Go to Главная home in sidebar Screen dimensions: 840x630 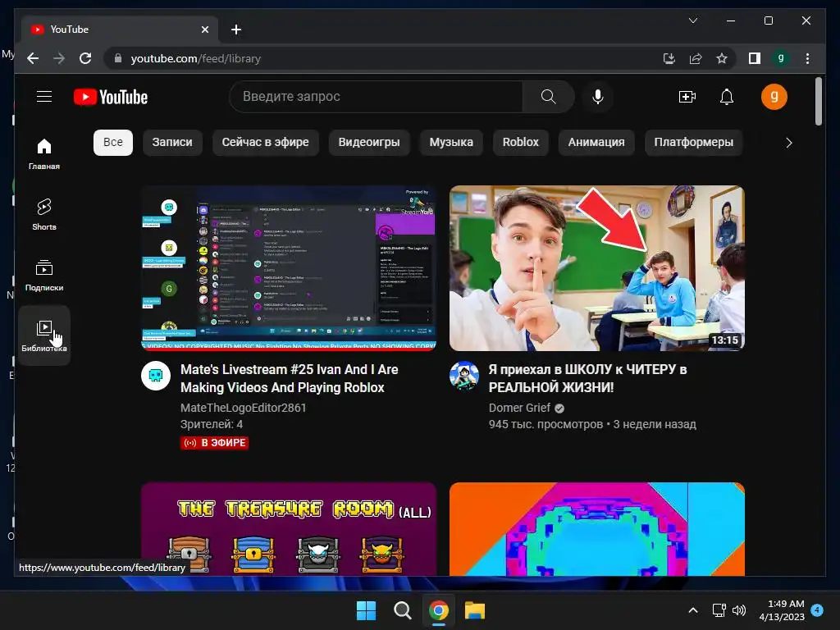pyautogui.click(x=44, y=154)
